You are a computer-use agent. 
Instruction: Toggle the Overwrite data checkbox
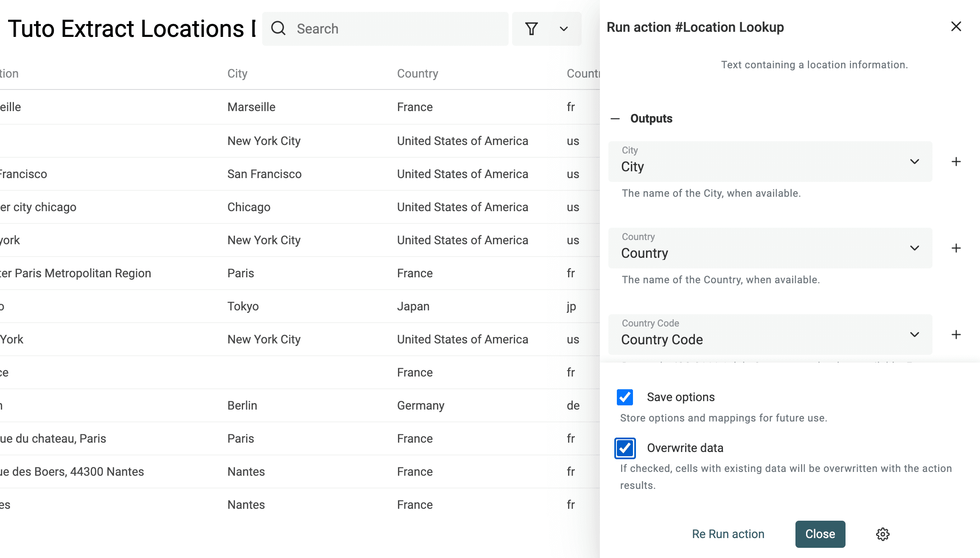click(625, 448)
